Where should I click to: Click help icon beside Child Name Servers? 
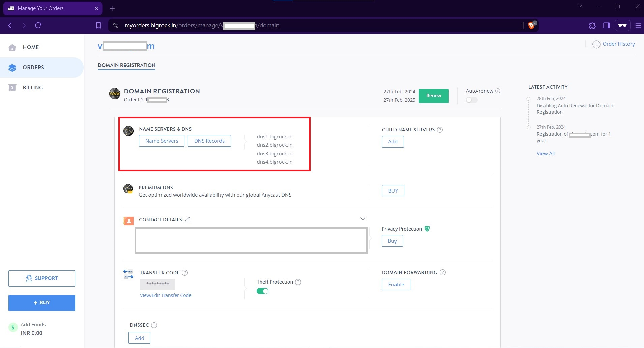(440, 130)
